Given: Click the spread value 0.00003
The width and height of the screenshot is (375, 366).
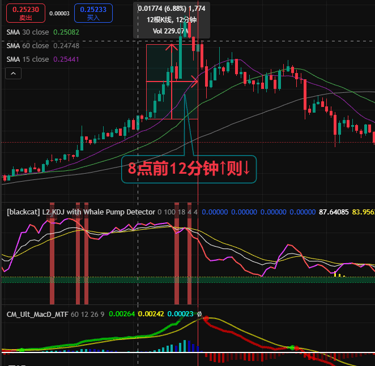Looking at the screenshot, I should (x=59, y=14).
